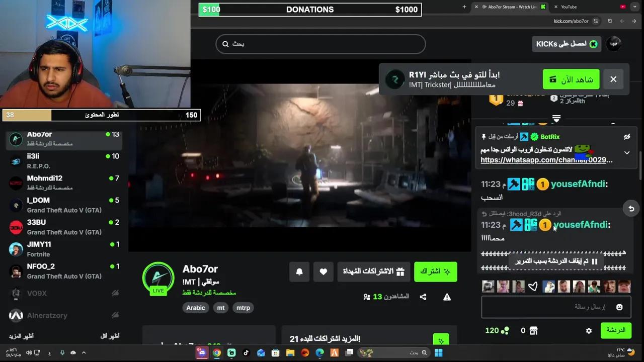Click the reply arrow icon in chat
The width and height of the screenshot is (644, 362).
[631, 208]
